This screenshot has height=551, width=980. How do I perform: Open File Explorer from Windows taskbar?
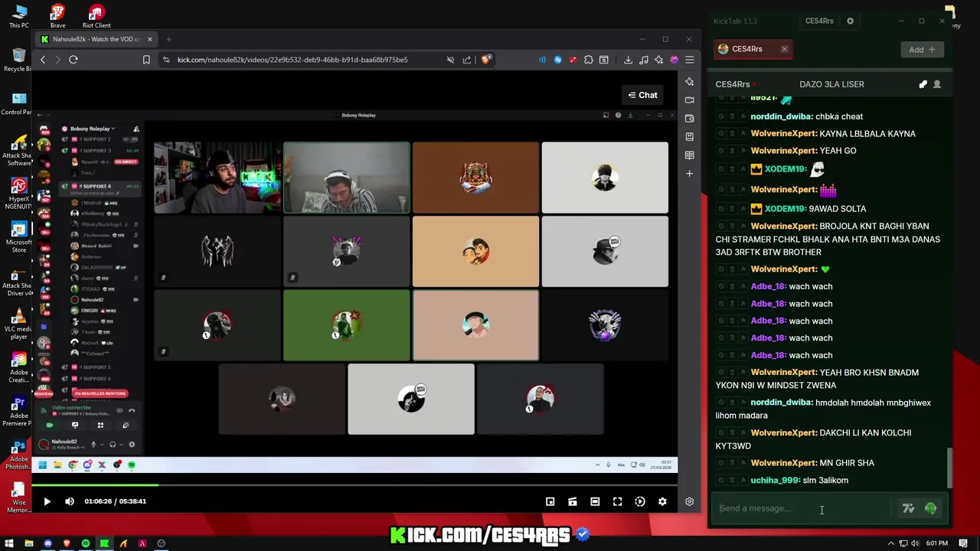[28, 543]
